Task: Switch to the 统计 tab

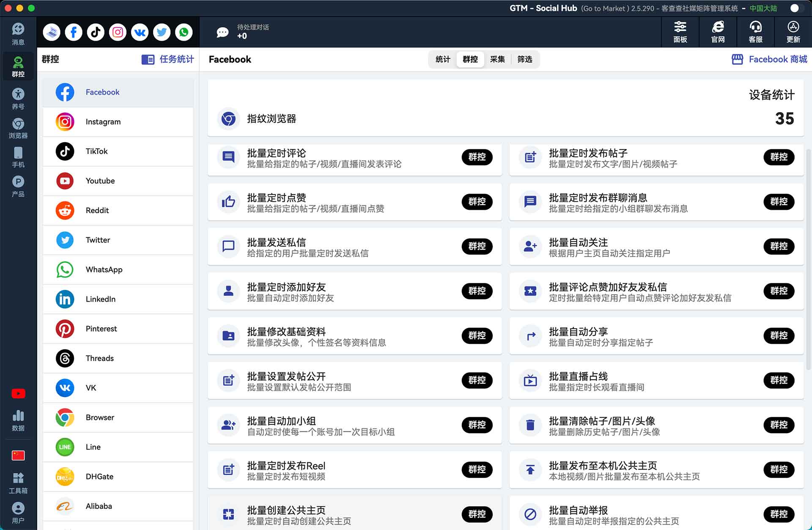Action: coord(443,59)
